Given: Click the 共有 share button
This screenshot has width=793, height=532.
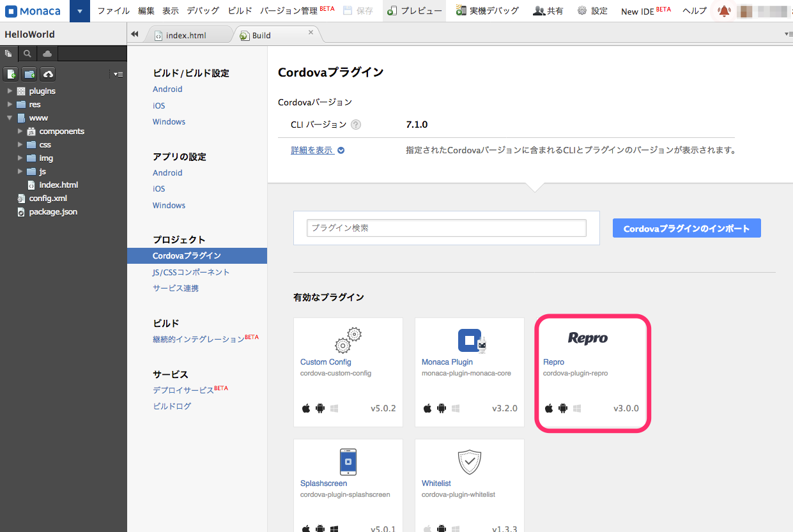Looking at the screenshot, I should click(548, 11).
